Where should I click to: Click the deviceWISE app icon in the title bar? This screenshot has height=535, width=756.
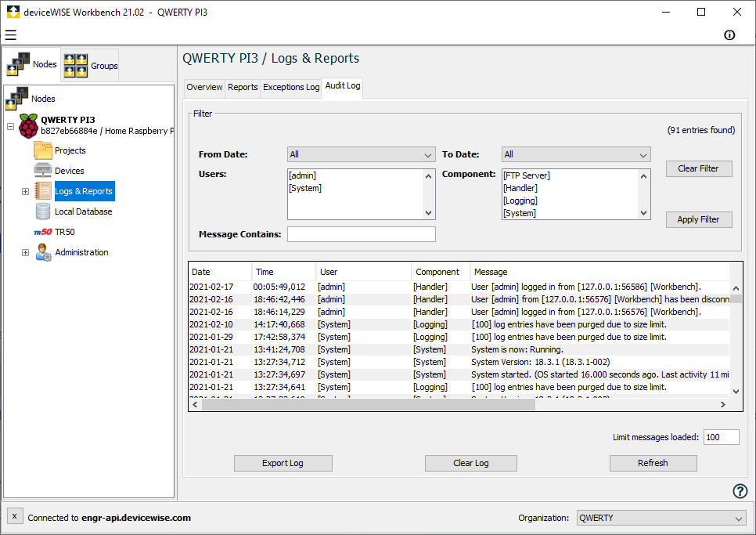(13, 12)
